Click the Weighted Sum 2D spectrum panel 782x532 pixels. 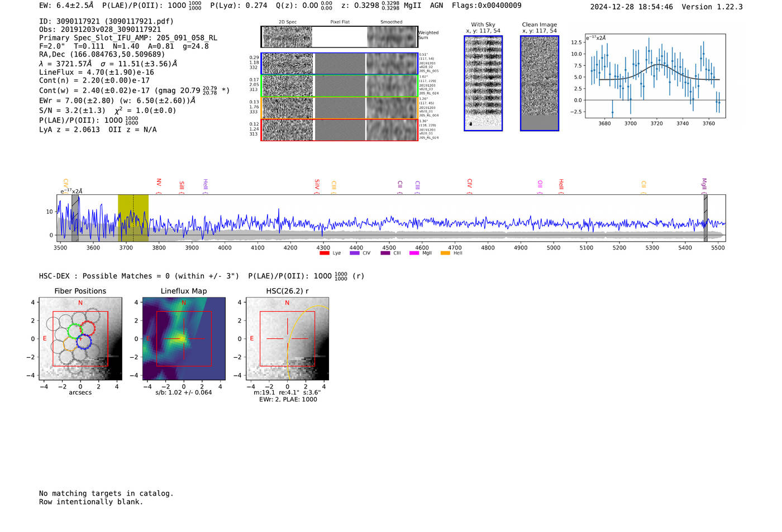click(340, 37)
